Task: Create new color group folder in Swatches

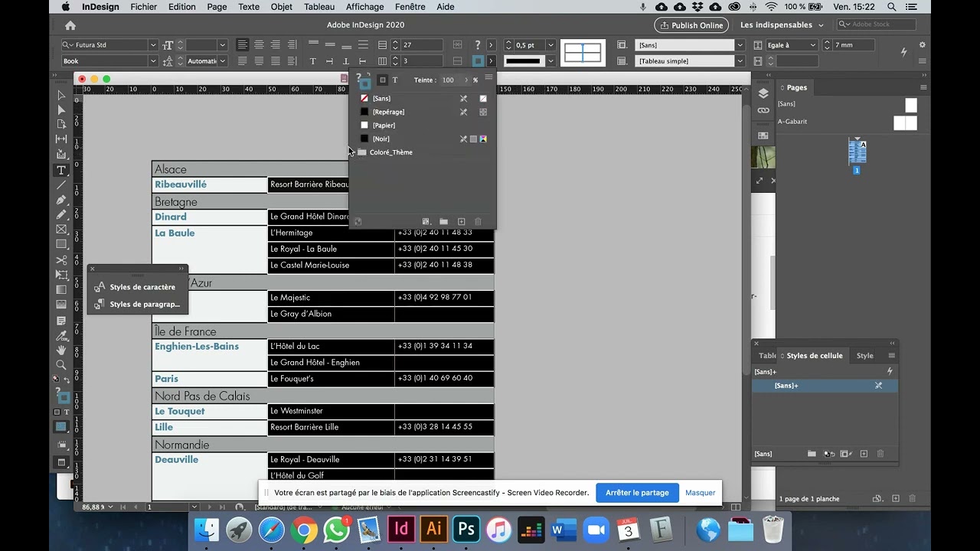Action: click(443, 222)
